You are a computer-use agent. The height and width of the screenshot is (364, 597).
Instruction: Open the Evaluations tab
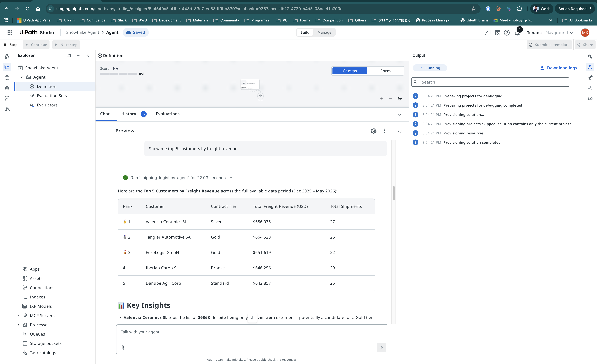[x=168, y=114]
